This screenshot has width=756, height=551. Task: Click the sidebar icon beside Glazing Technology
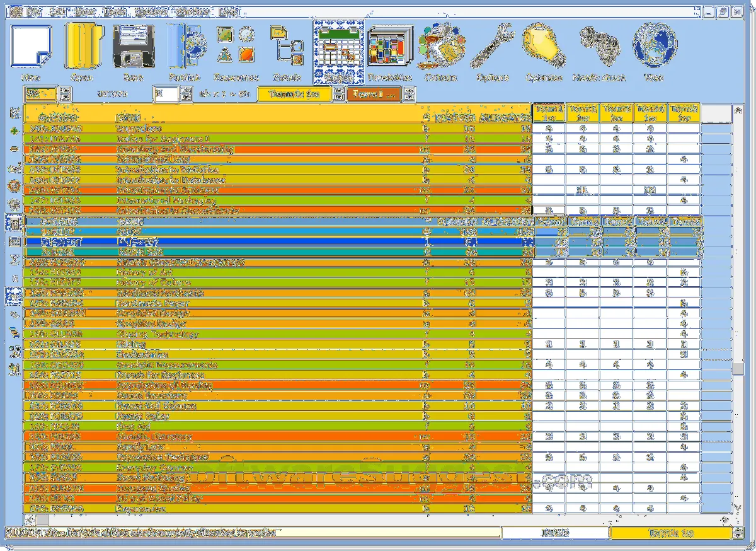(x=14, y=332)
